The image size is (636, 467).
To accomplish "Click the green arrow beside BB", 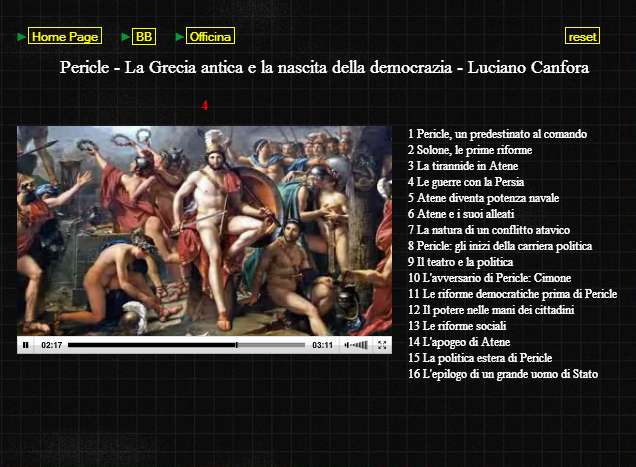I will tap(126, 37).
